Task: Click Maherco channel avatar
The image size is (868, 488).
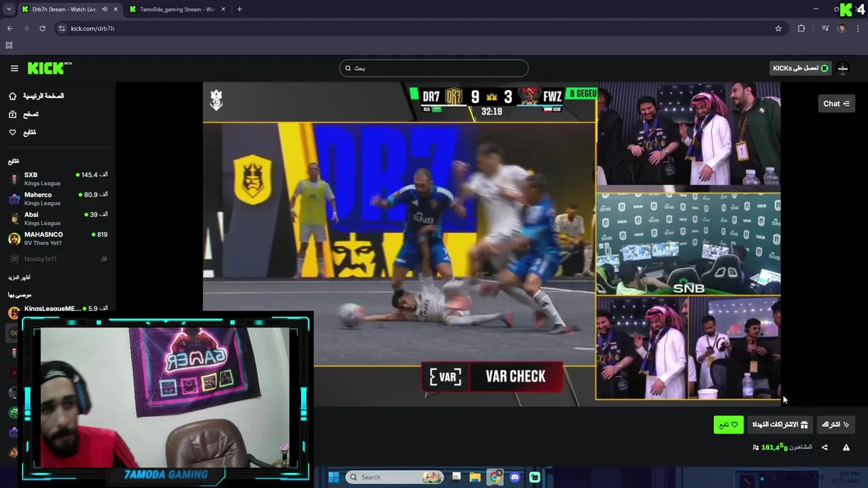Action: [14, 199]
